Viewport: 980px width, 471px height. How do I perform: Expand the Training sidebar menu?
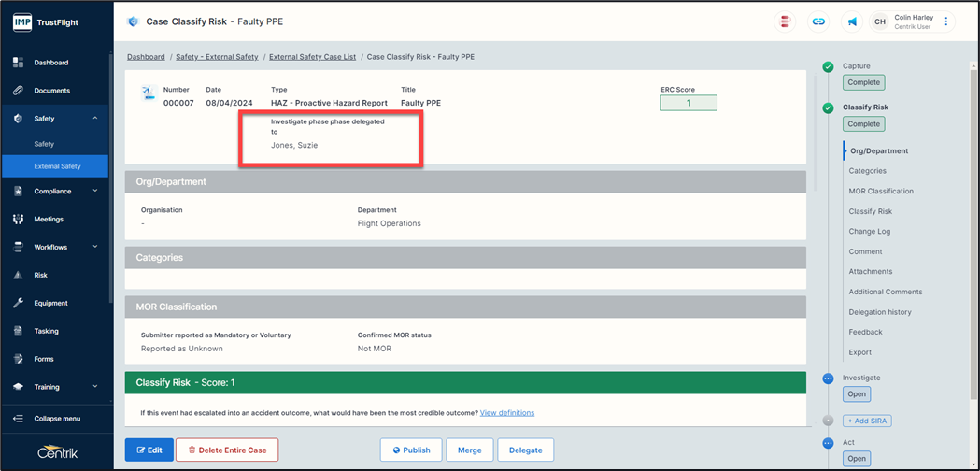[94, 387]
